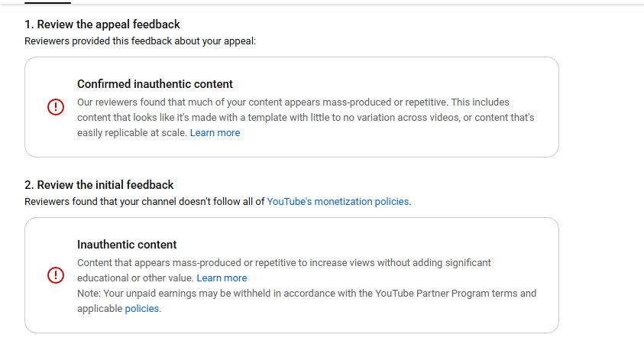Click the 'easily replicable at scale' text
The height and width of the screenshot is (354, 644).
131,133
